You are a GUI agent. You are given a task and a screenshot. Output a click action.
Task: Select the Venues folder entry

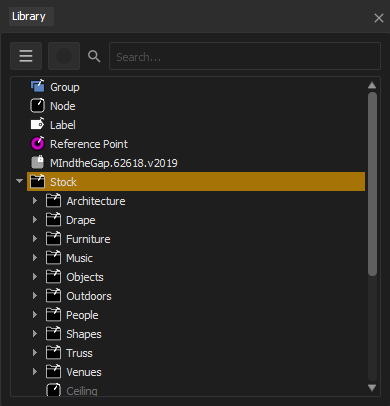click(84, 372)
